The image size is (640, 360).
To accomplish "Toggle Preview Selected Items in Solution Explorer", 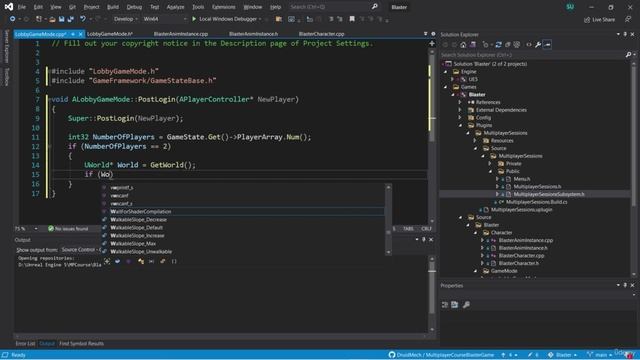I will pyautogui.click(x=547, y=44).
